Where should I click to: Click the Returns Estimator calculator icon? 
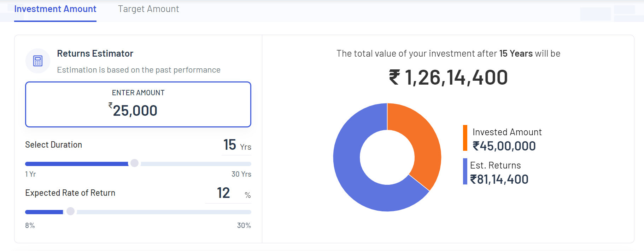click(x=38, y=61)
